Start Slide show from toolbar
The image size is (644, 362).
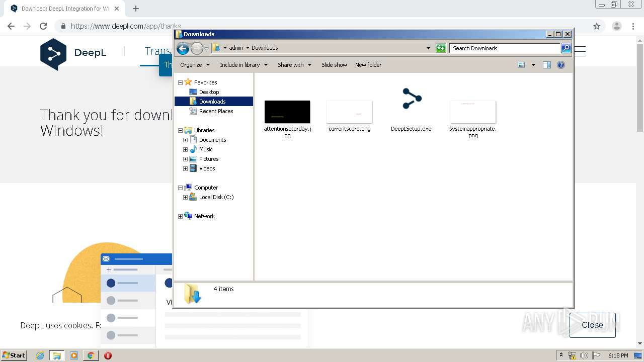tap(334, 65)
